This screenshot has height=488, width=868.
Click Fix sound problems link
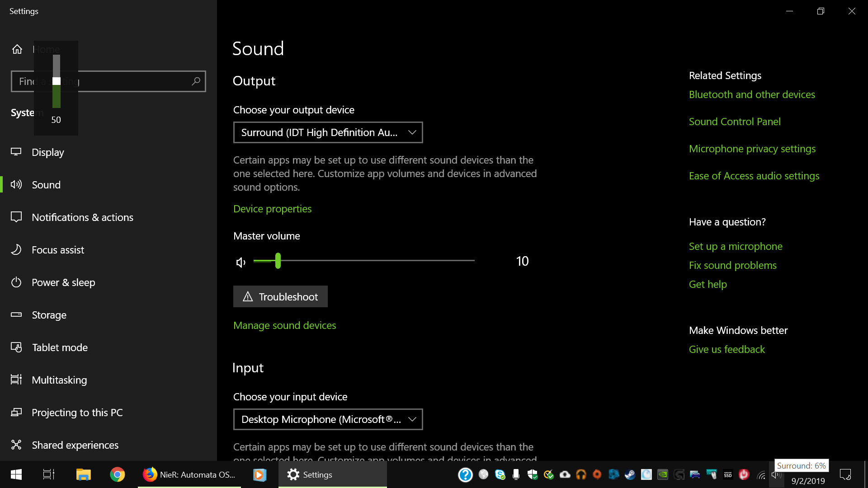point(732,265)
